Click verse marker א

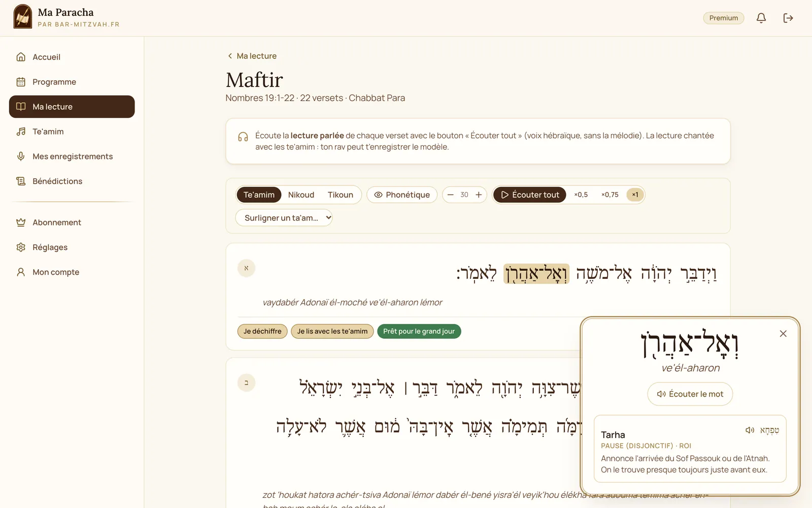point(247,268)
